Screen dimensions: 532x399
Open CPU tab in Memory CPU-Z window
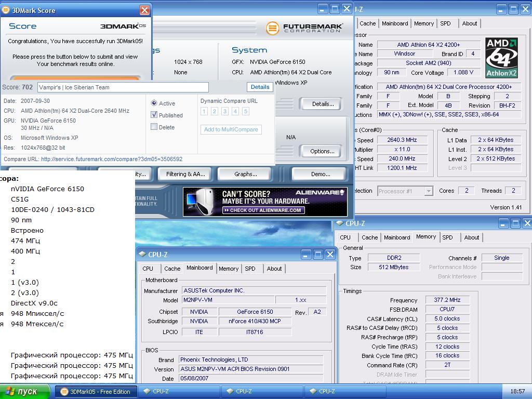coord(345,237)
